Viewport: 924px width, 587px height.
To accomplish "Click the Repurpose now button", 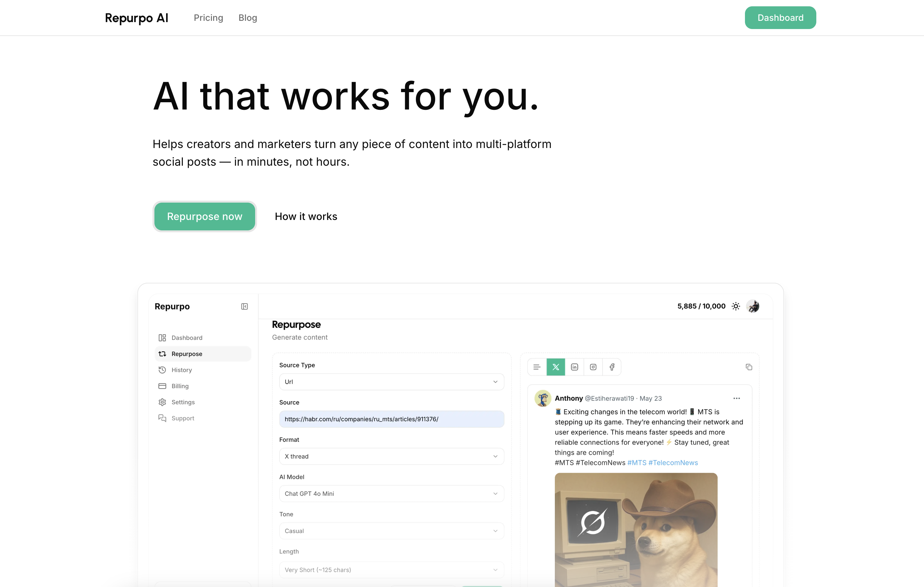I will tap(205, 216).
